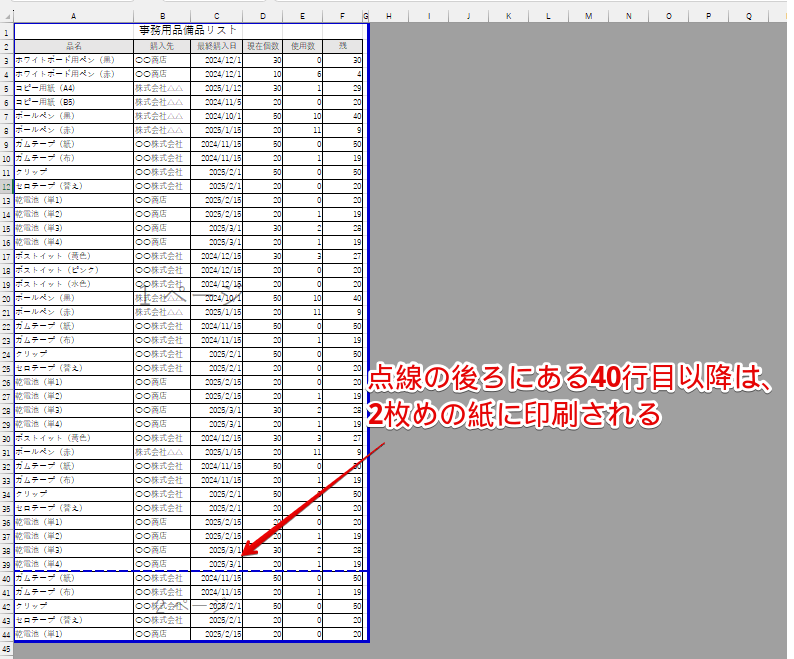Select row 20 header

[x=7, y=298]
